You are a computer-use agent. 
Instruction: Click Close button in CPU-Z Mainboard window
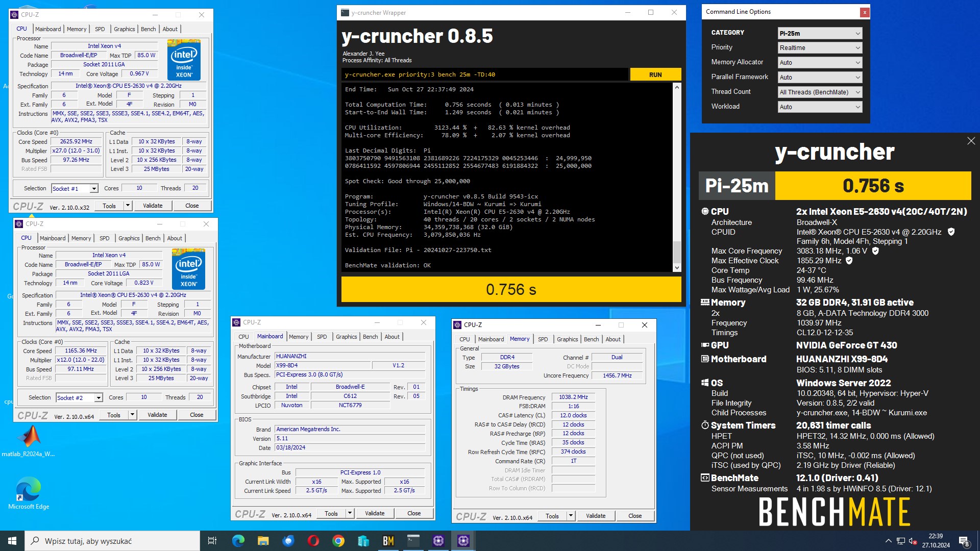tap(414, 513)
